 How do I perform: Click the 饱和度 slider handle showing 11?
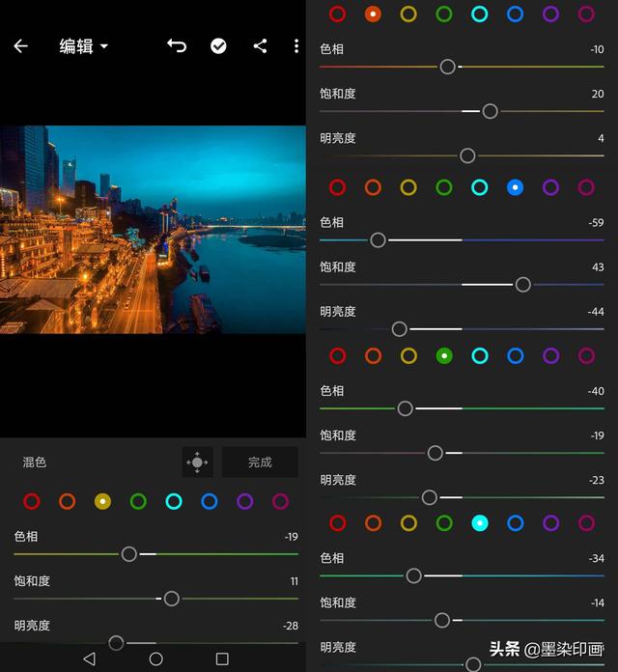[172, 599]
